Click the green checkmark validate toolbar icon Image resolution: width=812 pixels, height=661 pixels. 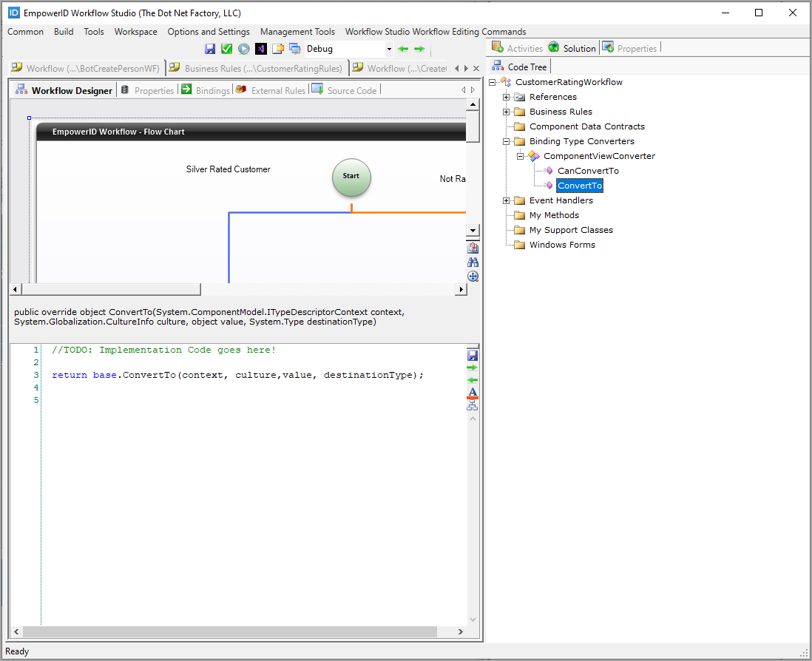pos(227,50)
